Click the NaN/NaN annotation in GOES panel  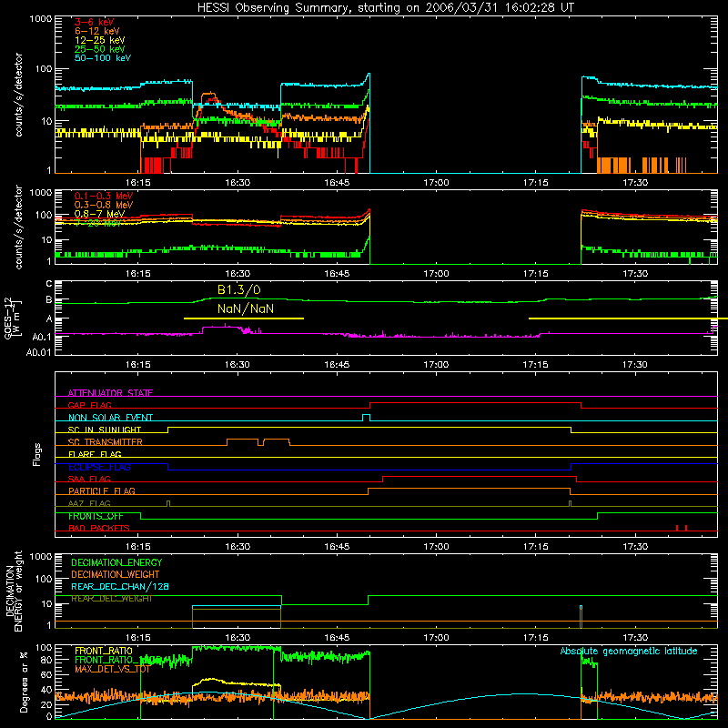click(x=246, y=308)
